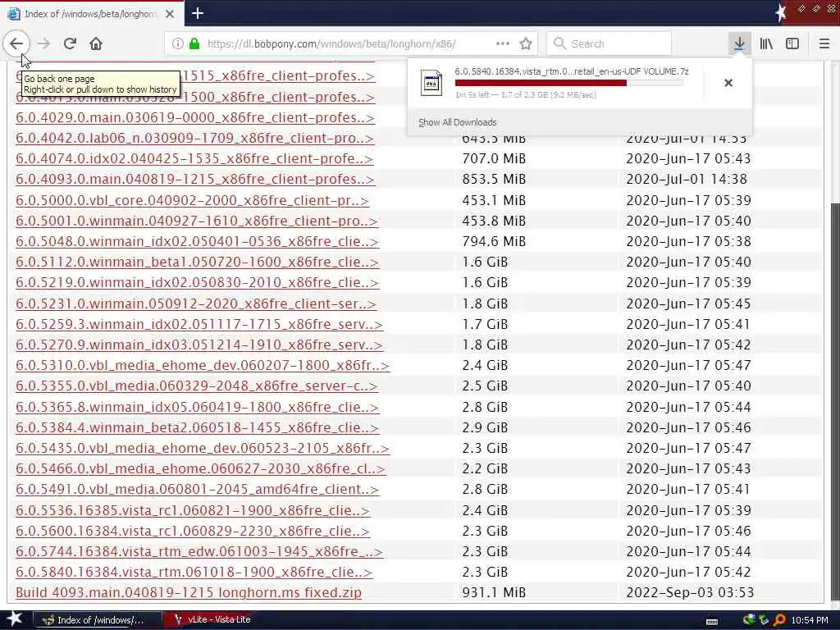Screen dimensions: 840x630
Task: Show sidebars with the sidebar icon
Action: point(792,44)
